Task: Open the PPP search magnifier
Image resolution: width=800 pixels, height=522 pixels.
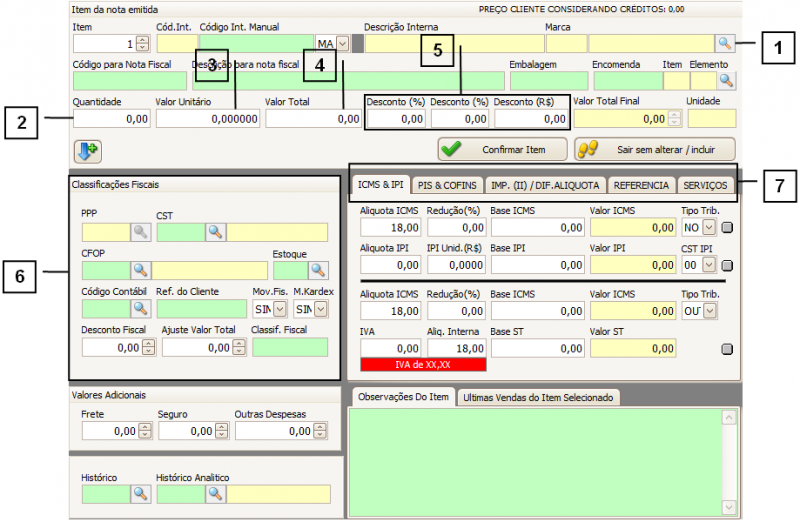Action: tap(139, 232)
